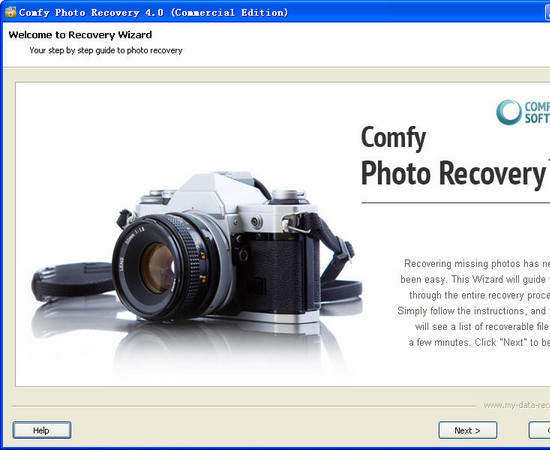Click the window control button in the title bar
The image size is (550, 451).
(x=547, y=13)
